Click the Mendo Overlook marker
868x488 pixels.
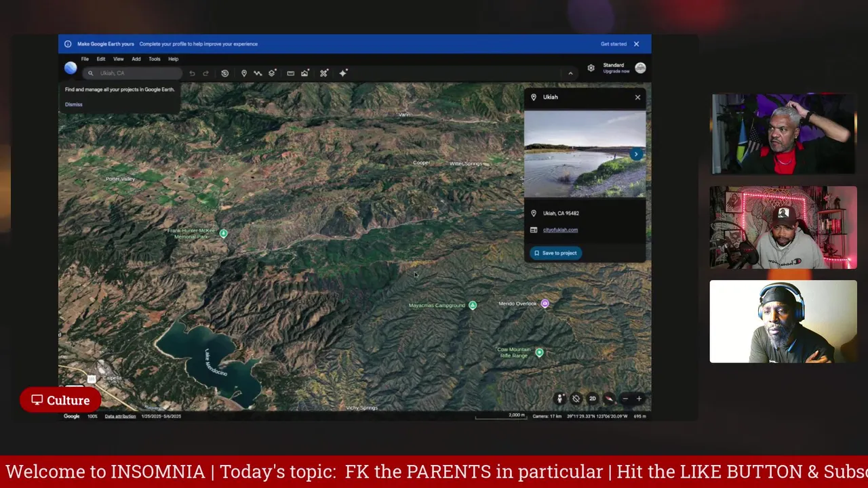[x=545, y=304]
